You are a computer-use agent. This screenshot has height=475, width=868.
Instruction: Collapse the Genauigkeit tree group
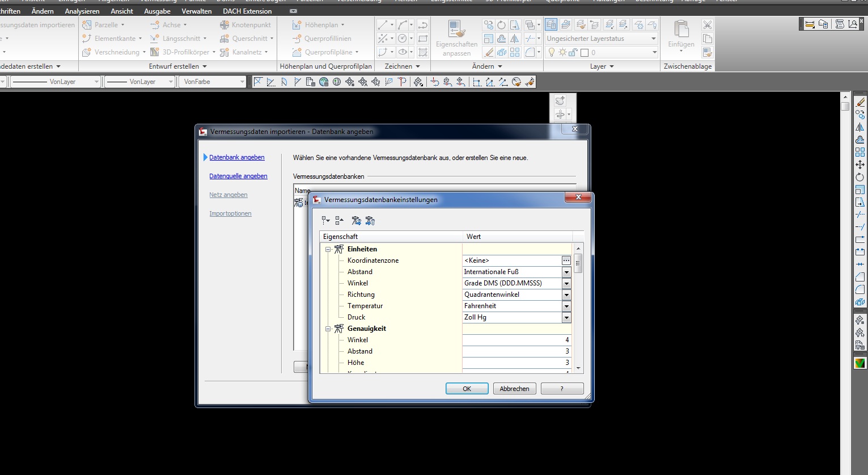328,329
